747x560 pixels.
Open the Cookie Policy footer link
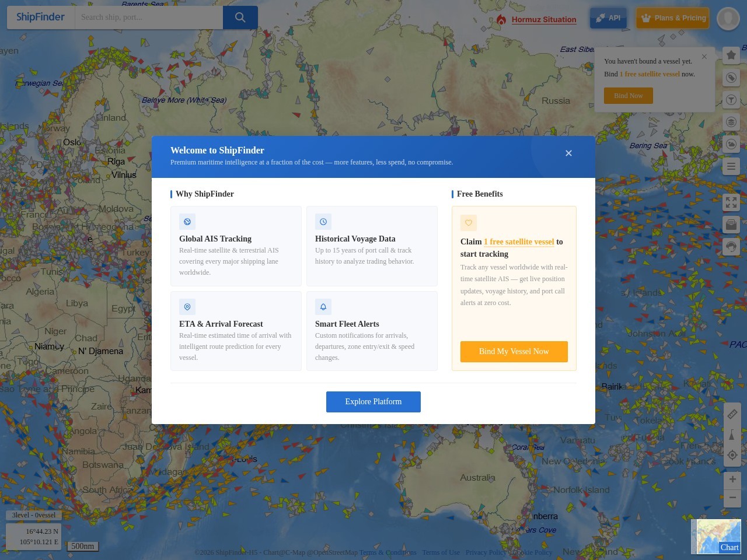pyautogui.click(x=532, y=552)
